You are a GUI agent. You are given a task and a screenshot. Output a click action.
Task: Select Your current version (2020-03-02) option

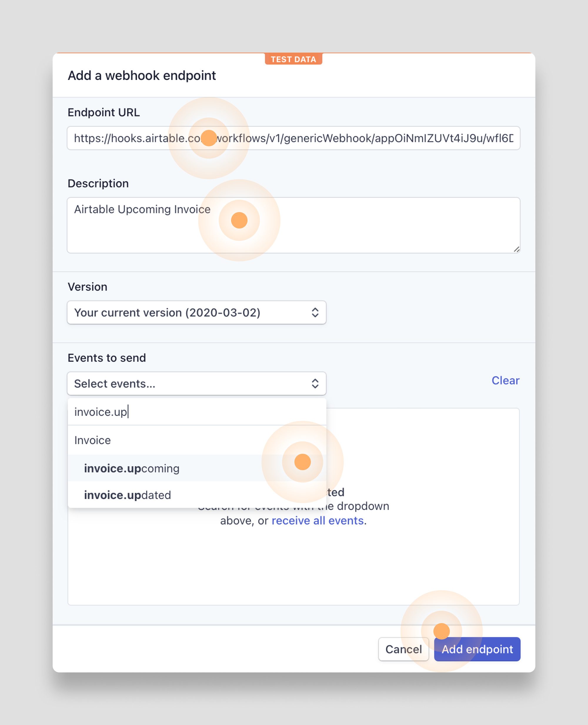167,313
